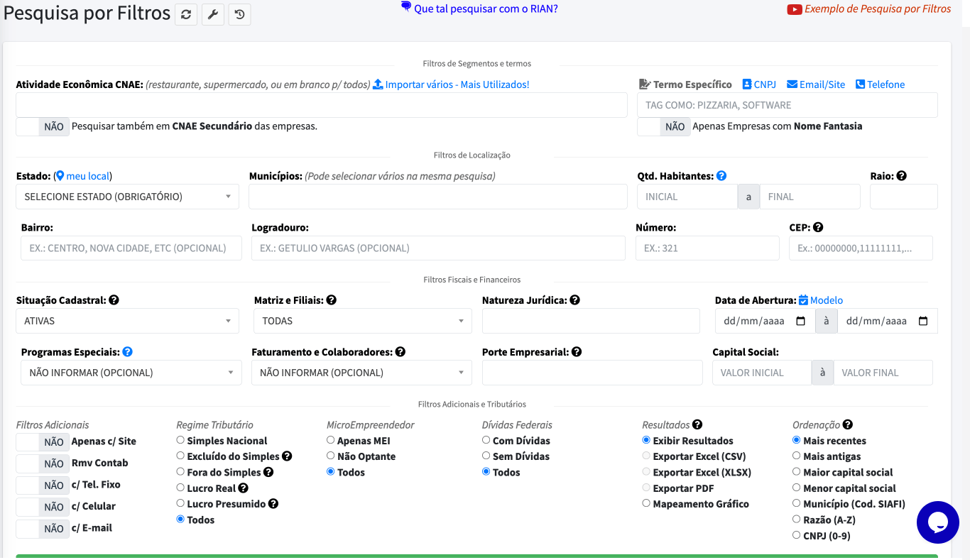Toggle the Apenas c/ Site switch
Screen dimensions: 970x560
[x=42, y=442]
